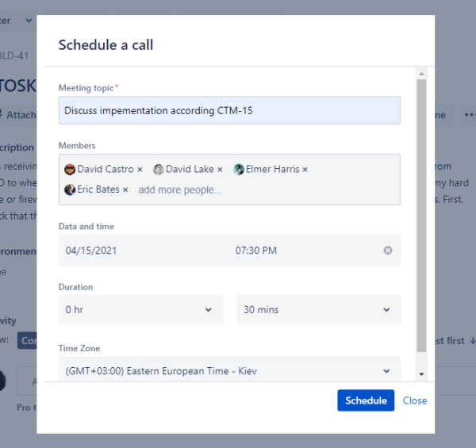Click the Schedule button
This screenshot has height=448, width=476.
(366, 400)
